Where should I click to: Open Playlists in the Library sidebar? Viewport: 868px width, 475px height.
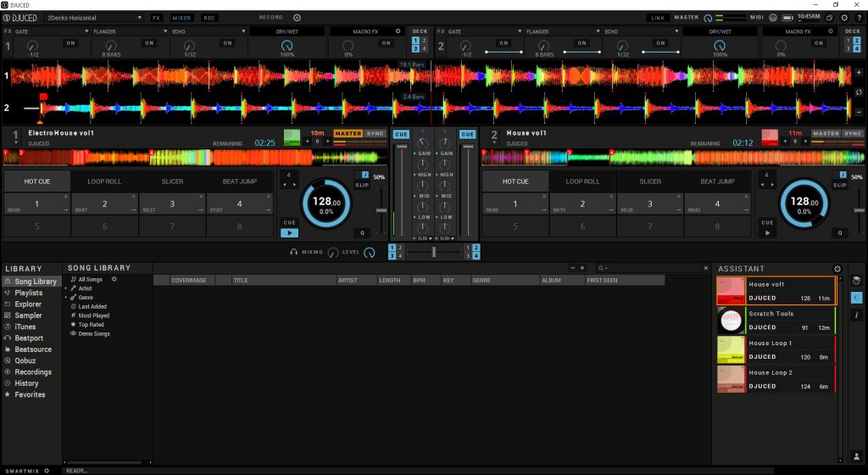28,293
